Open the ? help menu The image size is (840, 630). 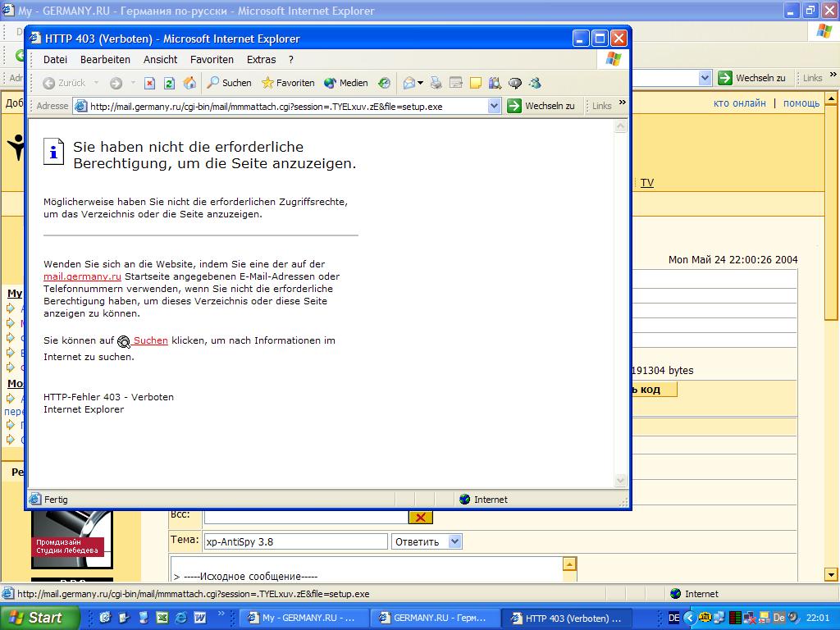(x=291, y=59)
